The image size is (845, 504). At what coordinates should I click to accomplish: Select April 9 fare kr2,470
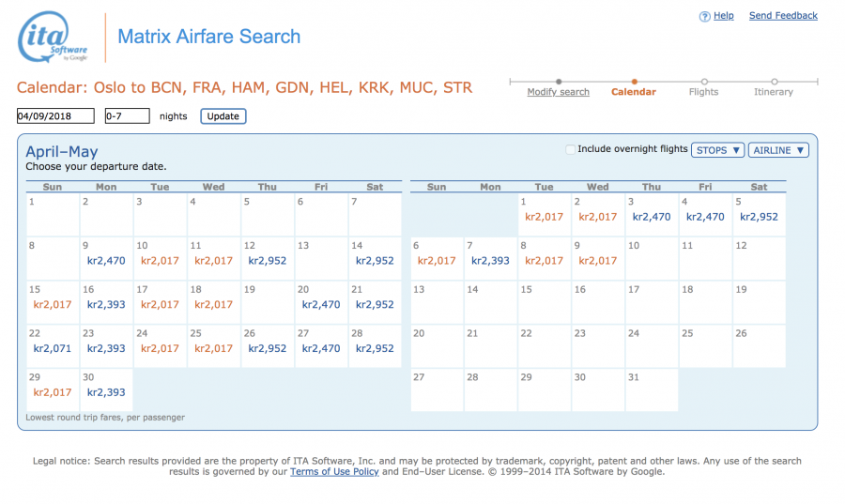[x=105, y=261]
